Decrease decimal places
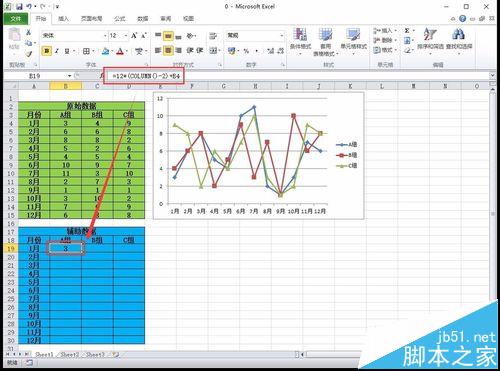Image resolution: width=500 pixels, height=371 pixels. pos(281,51)
